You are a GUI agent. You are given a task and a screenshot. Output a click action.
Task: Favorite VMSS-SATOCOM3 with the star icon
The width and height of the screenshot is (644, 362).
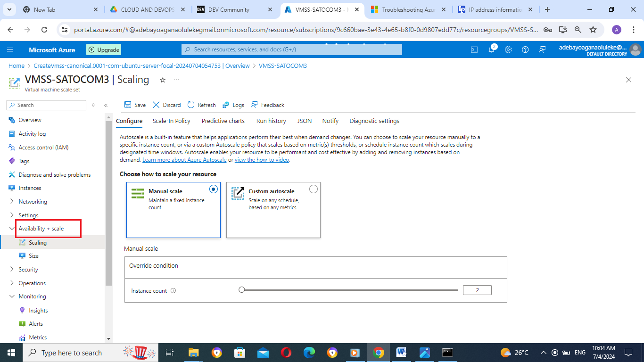coord(163,80)
